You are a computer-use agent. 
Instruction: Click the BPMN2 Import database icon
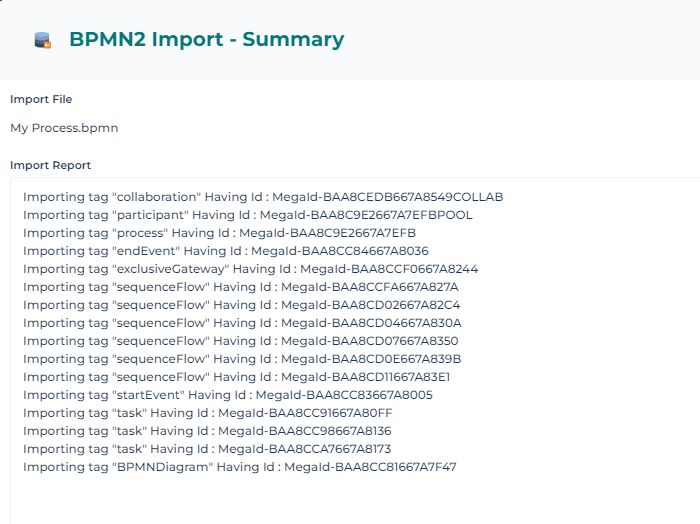42,40
